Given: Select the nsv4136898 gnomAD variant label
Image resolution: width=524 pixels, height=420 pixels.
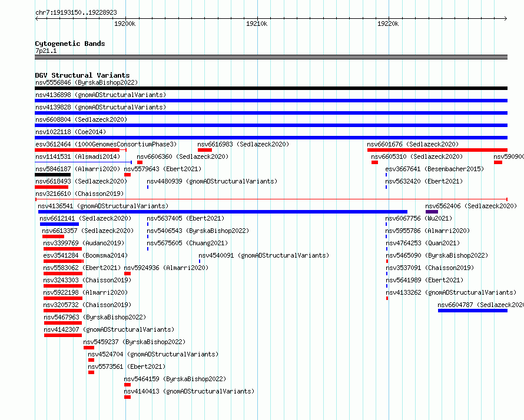Looking at the screenshot, I should point(101,95).
